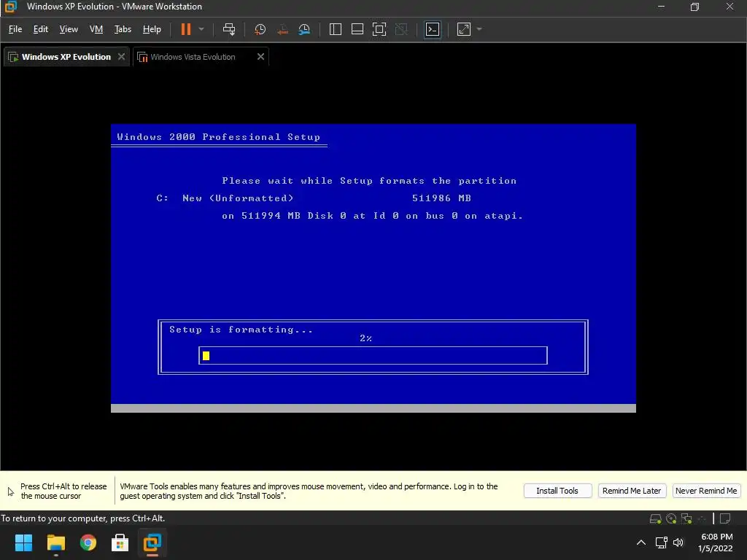This screenshot has width=747, height=560.
Task: Click the network icon in system tray
Action: [x=661, y=542]
